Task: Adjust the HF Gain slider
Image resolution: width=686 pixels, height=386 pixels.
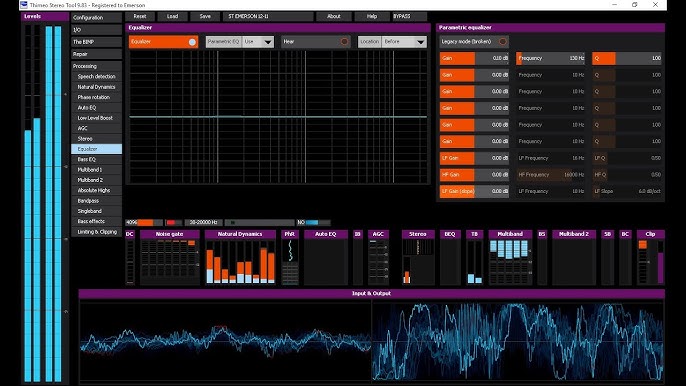Action: coord(474,175)
